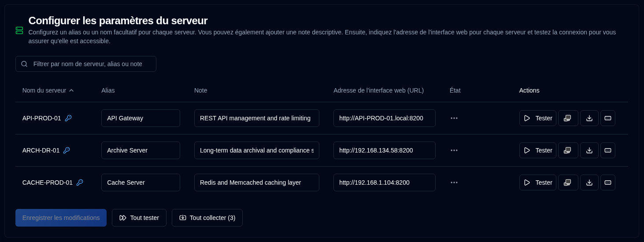Edit URL field http://192.168.134.58:8200
This screenshot has width=644, height=242.
pos(385,150)
